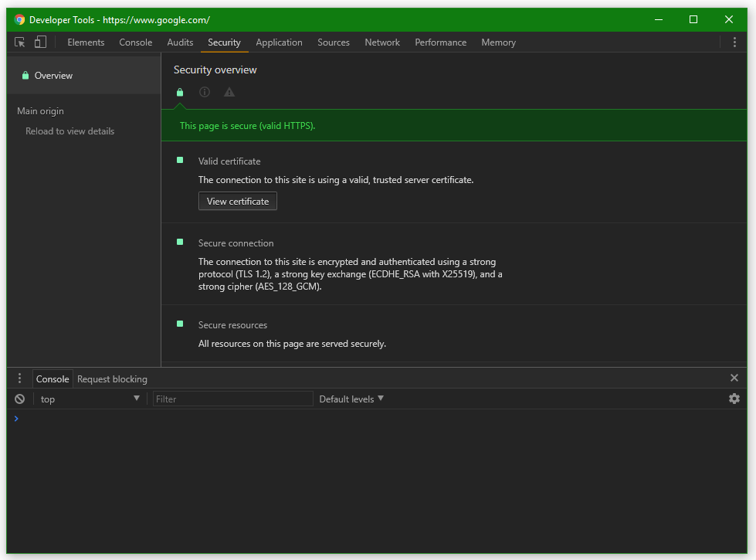This screenshot has width=756, height=560.
Task: Close the console drawer
Action: pyautogui.click(x=734, y=378)
